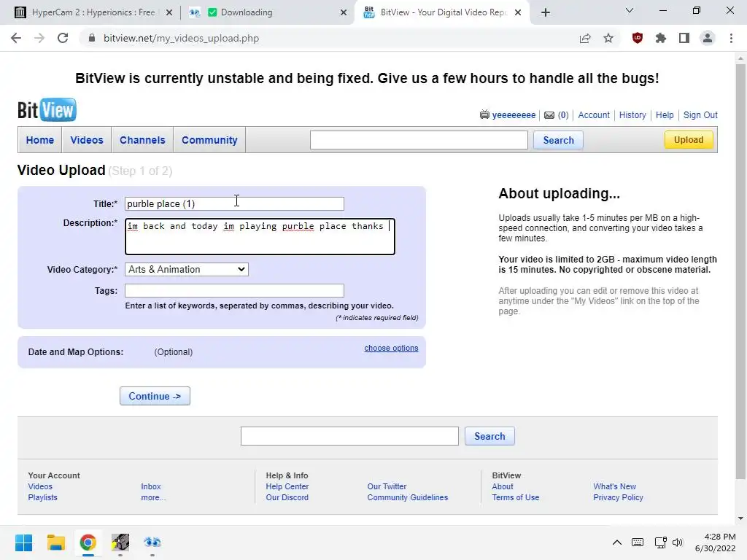Show hidden system tray icons
The image size is (747, 560).
click(617, 542)
